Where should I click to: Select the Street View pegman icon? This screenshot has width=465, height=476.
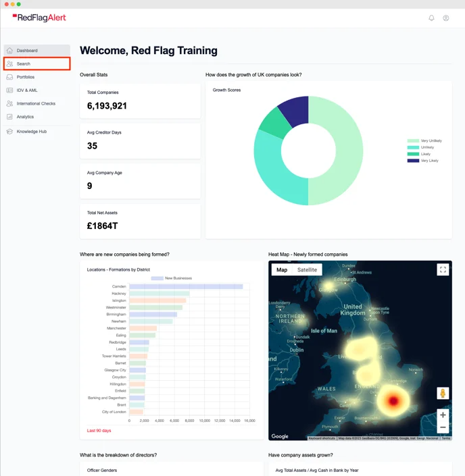443,393
